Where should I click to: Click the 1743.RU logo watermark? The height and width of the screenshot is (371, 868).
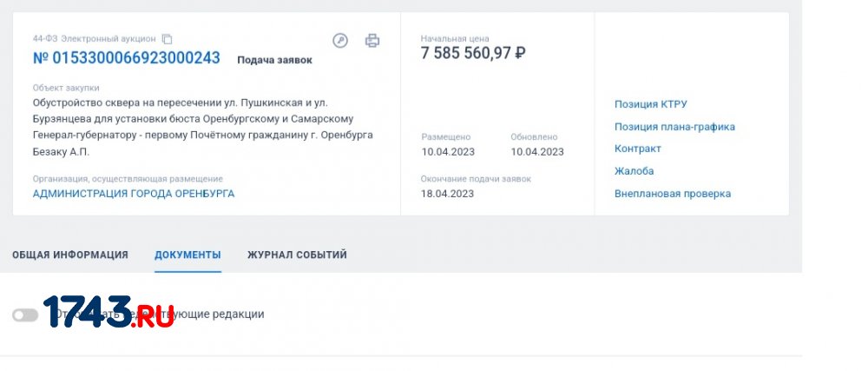pos(108,313)
